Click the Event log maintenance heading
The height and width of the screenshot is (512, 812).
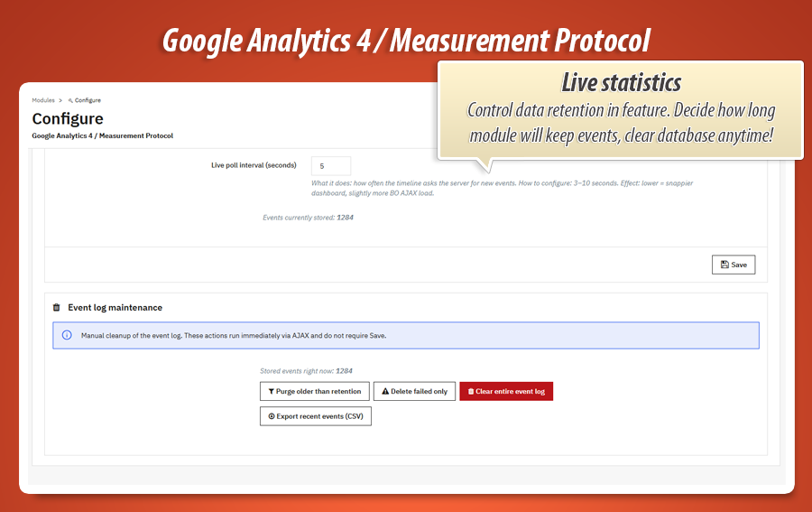pyautogui.click(x=115, y=307)
